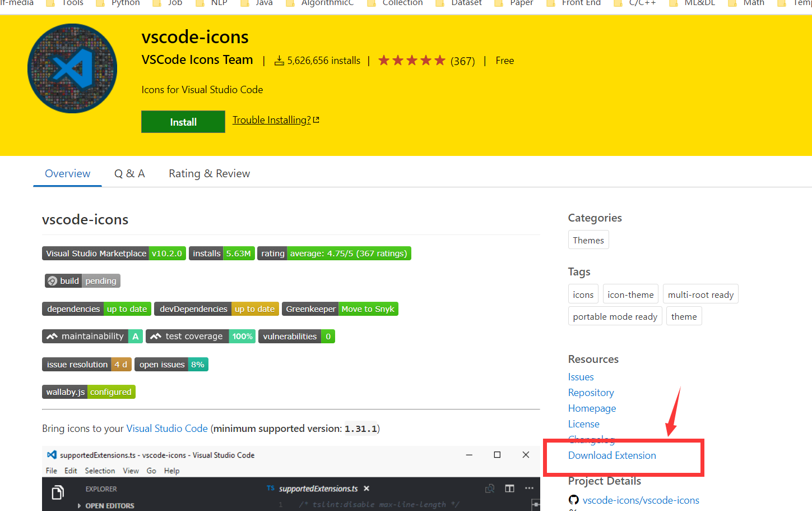This screenshot has width=812, height=511.
Task: Select the multi-root ready tag
Action: (700, 294)
